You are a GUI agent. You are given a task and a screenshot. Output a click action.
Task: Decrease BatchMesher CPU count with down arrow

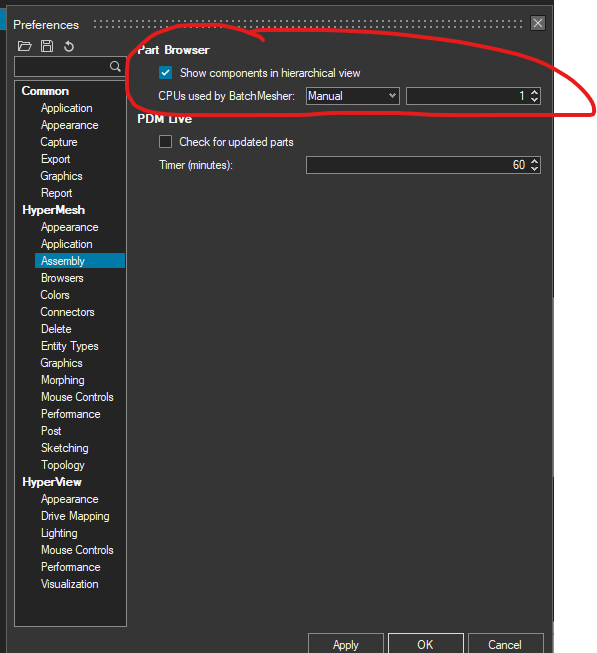535,100
